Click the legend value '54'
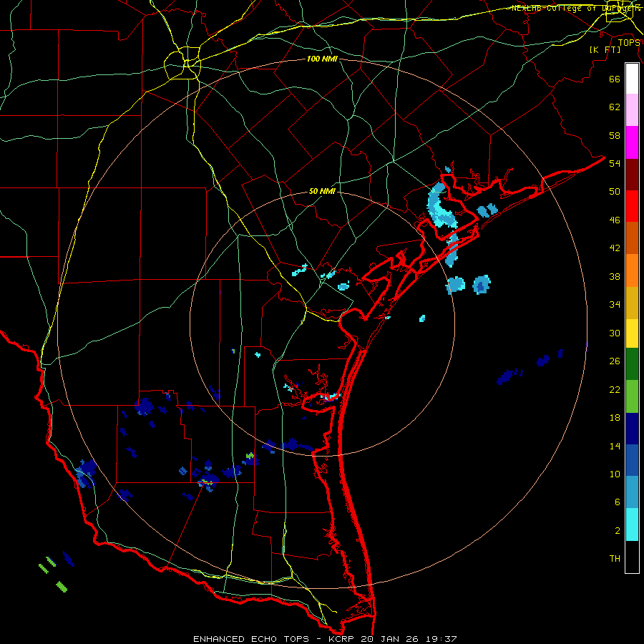Image resolution: width=644 pixels, height=644 pixels. tap(615, 163)
